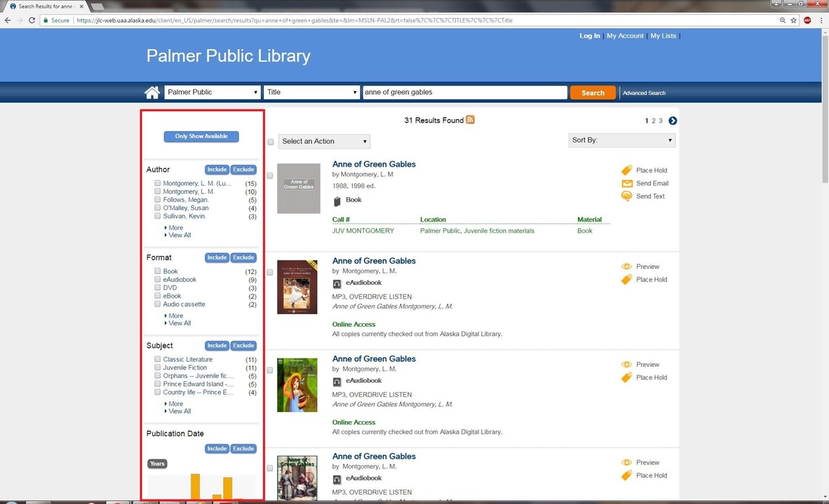The image size is (829, 504).
Task: Open first eAudiobook cover thumbnail
Action: tap(297, 287)
